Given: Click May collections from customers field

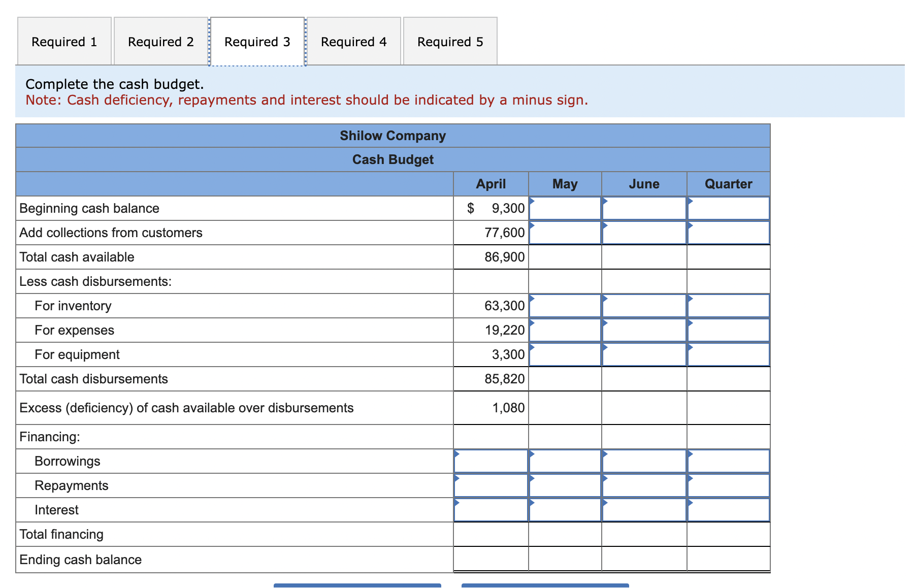Looking at the screenshot, I should (x=565, y=233).
